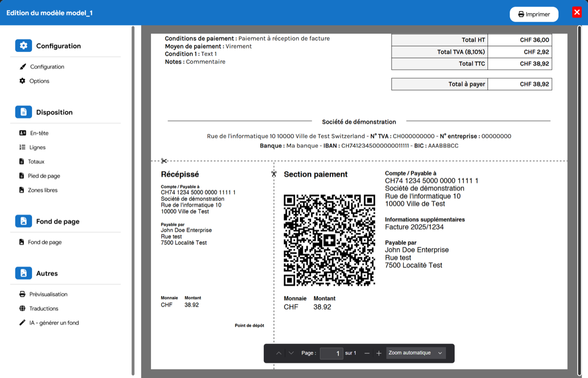
Task: Click the gear icon beside Options
Action: pyautogui.click(x=22, y=81)
